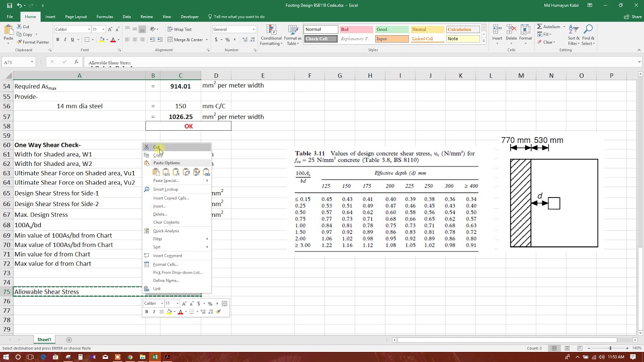The height and width of the screenshot is (362, 644).
Task: Switch to the Formulas ribbon tab
Action: coord(104,16)
